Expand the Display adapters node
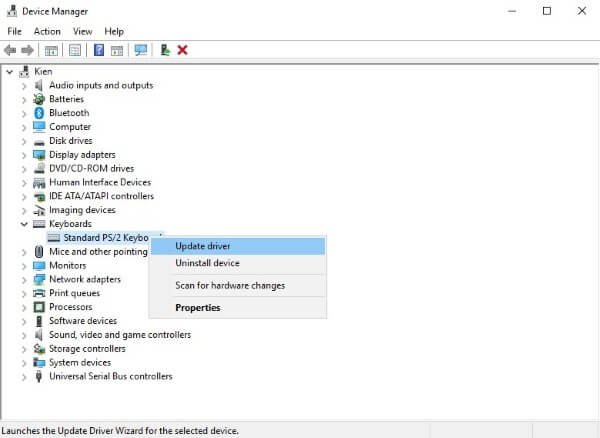This screenshot has height=438, width=600. tap(25, 155)
